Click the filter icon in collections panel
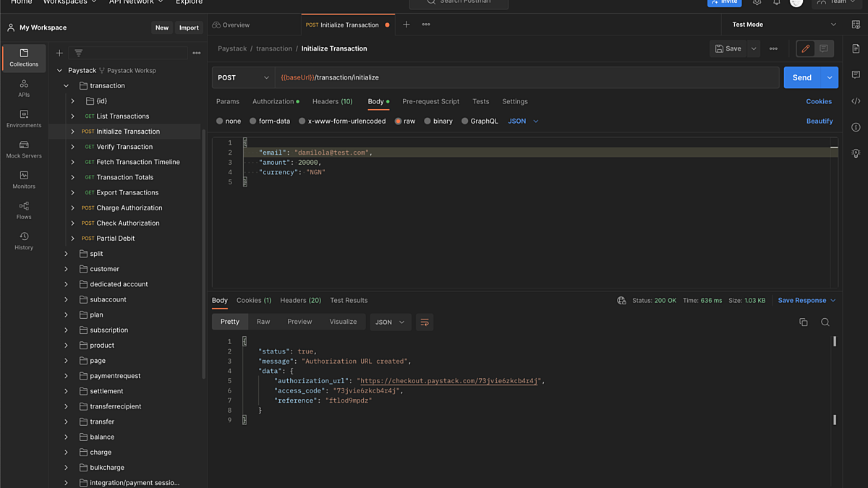Image resolution: width=868 pixels, height=488 pixels. click(x=79, y=53)
